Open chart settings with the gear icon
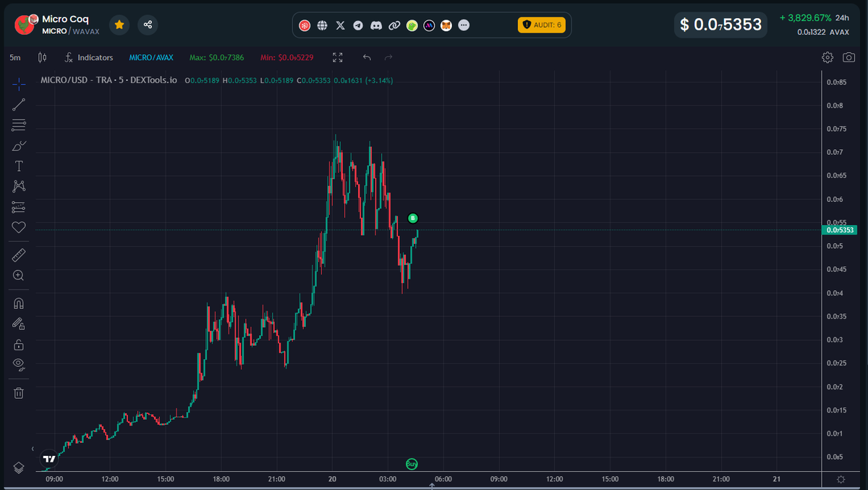 (x=827, y=56)
